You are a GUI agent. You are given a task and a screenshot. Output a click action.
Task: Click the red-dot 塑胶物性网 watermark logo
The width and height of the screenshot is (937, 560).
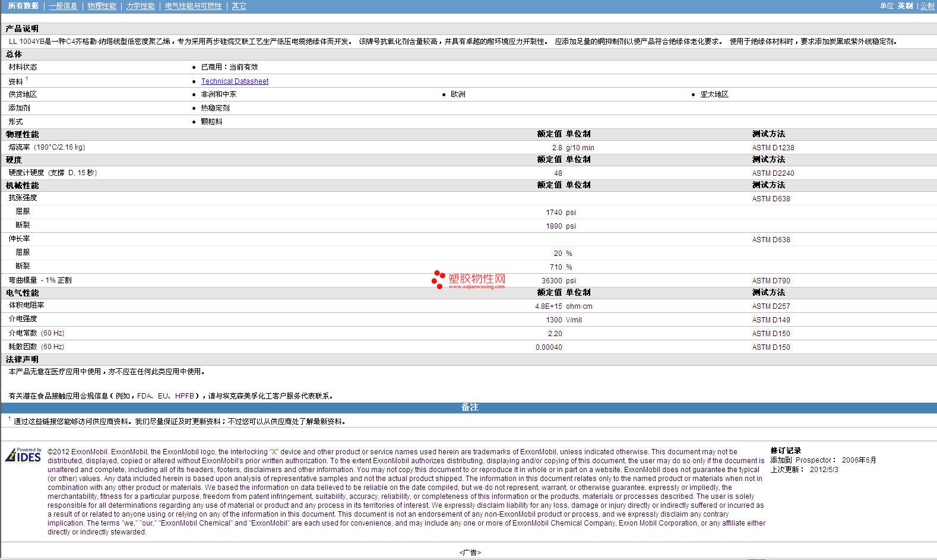468,280
